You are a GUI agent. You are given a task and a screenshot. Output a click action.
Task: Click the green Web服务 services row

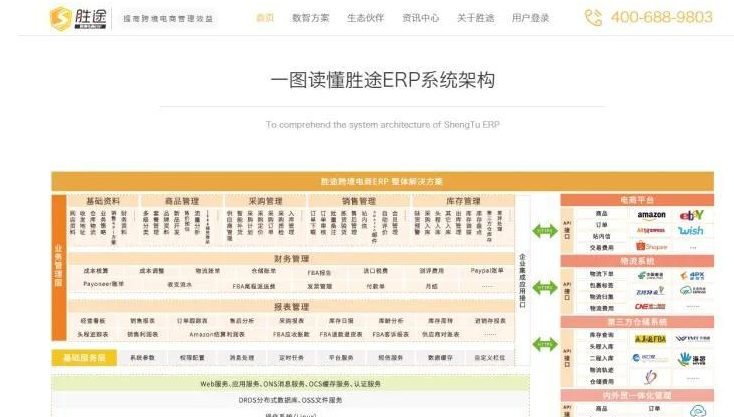pos(290,384)
